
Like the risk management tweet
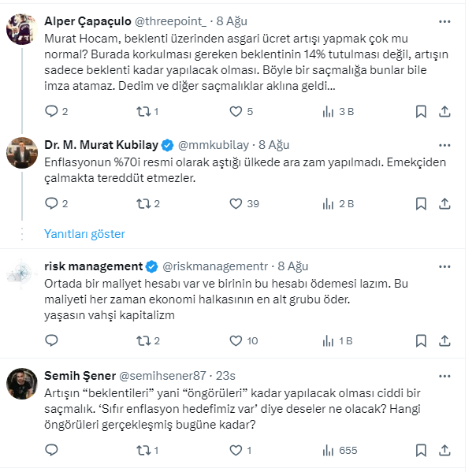pyautogui.click(x=235, y=341)
